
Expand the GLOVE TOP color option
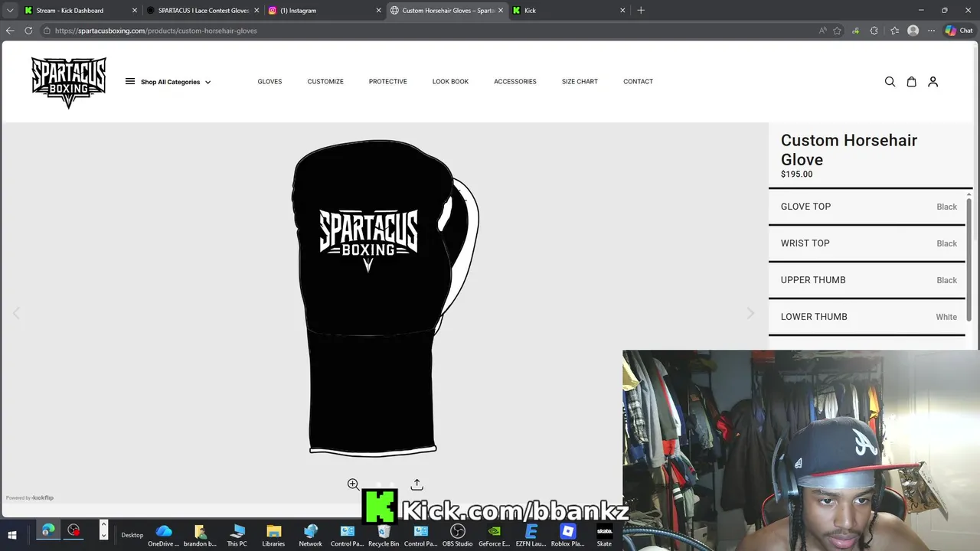pyautogui.click(x=868, y=207)
